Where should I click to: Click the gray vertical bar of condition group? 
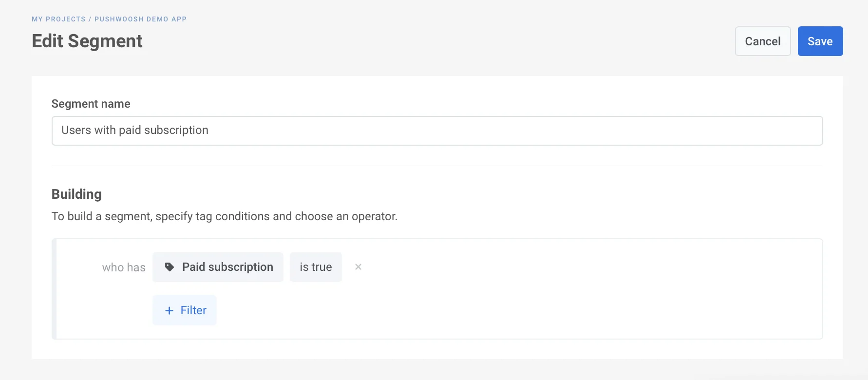click(54, 289)
